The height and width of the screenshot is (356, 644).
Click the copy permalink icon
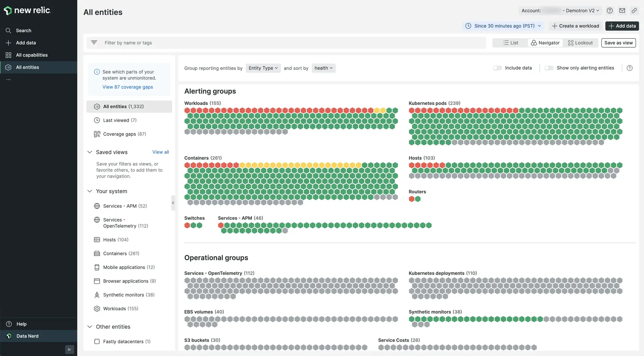coord(634,10)
